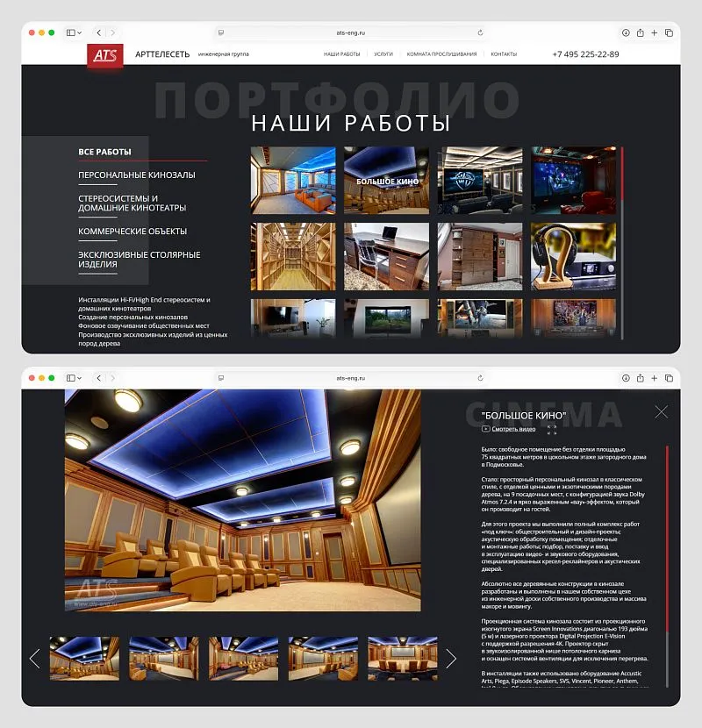This screenshot has height=728, width=702.
Task: Click share icon in bottom browser window
Action: click(x=641, y=378)
